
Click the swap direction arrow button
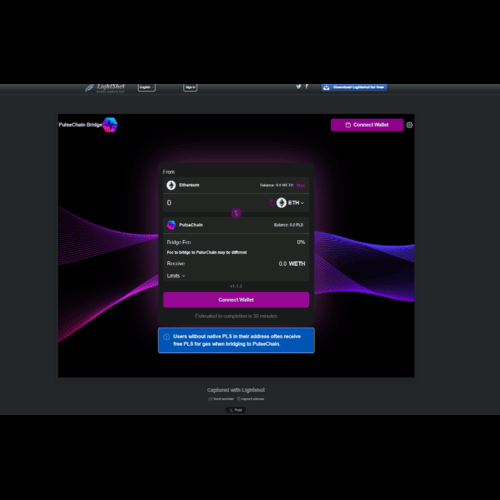tap(236, 213)
